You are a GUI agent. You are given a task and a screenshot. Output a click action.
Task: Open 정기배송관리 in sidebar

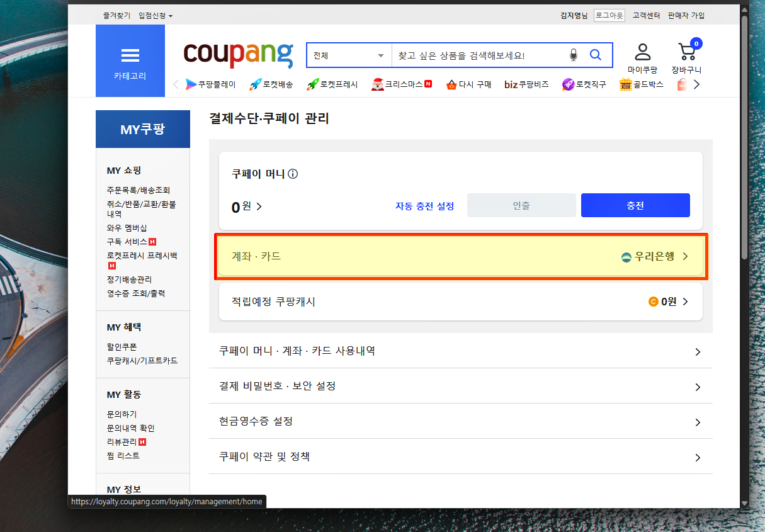(x=129, y=280)
